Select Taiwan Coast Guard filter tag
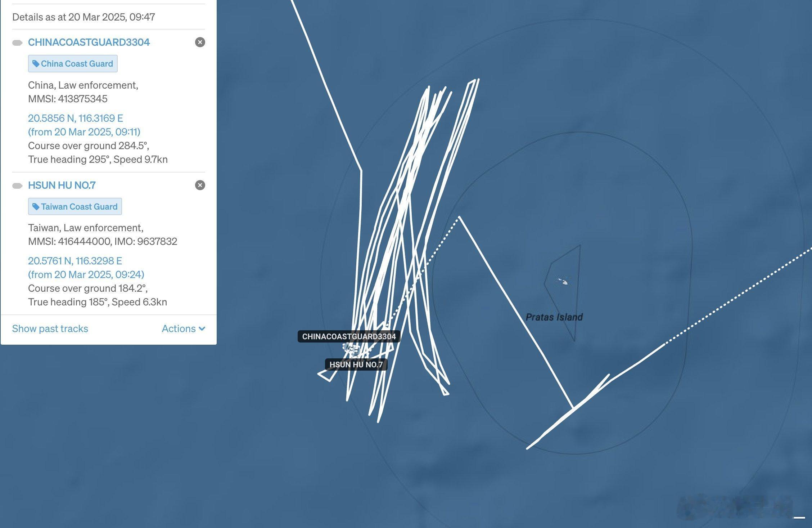 tap(75, 206)
